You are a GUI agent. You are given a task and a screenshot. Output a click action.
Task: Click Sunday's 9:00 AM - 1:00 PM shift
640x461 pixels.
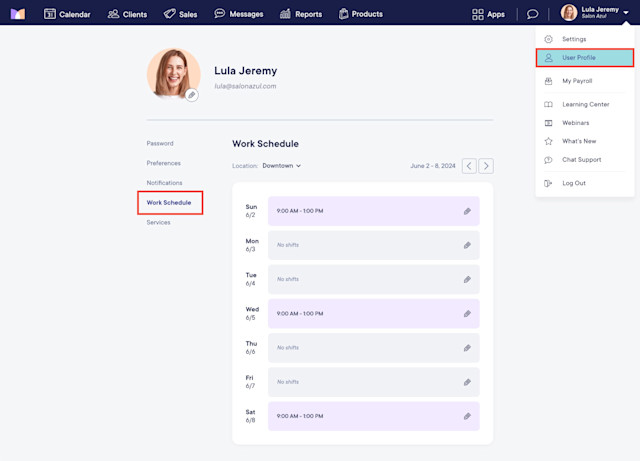[x=373, y=211]
